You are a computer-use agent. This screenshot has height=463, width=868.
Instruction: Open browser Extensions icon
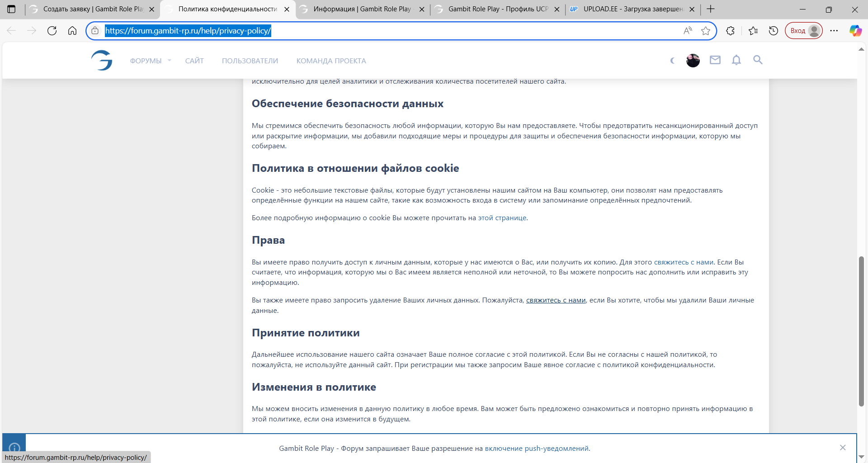tap(730, 31)
